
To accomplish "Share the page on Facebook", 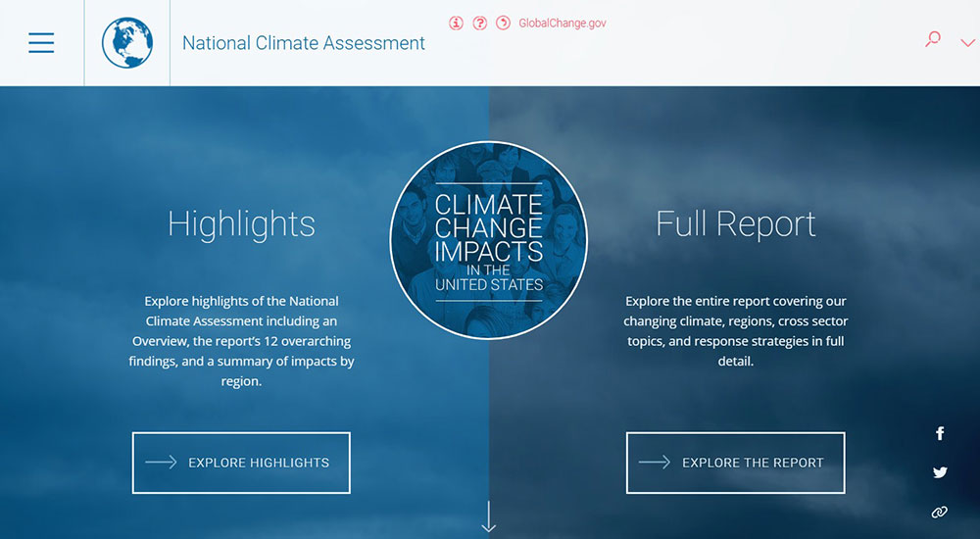I will coord(940,433).
